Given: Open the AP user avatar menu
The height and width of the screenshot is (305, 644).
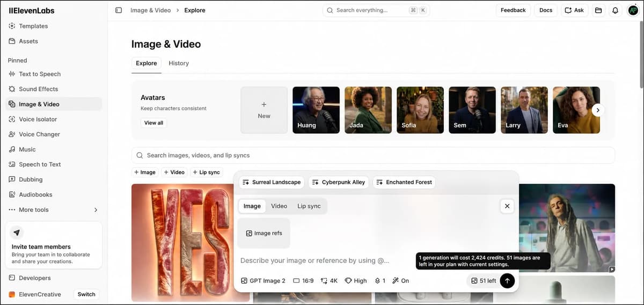Looking at the screenshot, I should (633, 10).
